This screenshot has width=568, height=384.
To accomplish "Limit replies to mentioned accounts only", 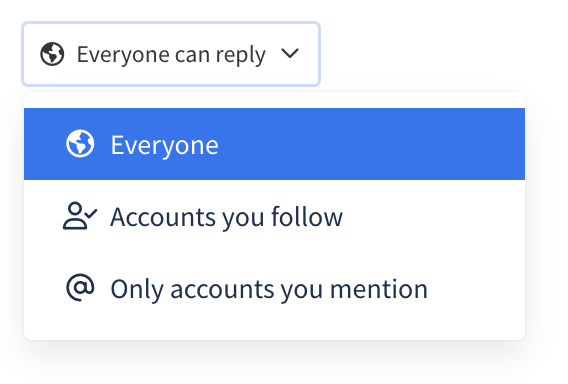I will [274, 288].
